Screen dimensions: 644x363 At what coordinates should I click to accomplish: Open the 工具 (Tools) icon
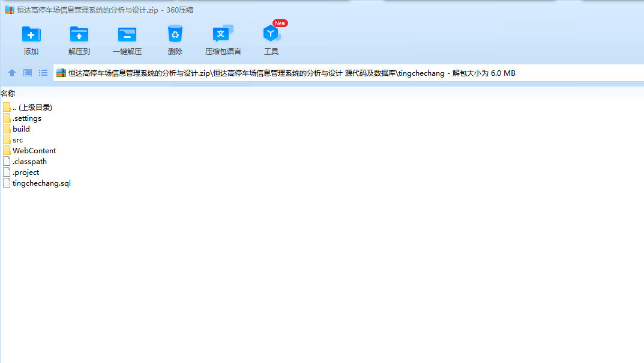(271, 34)
